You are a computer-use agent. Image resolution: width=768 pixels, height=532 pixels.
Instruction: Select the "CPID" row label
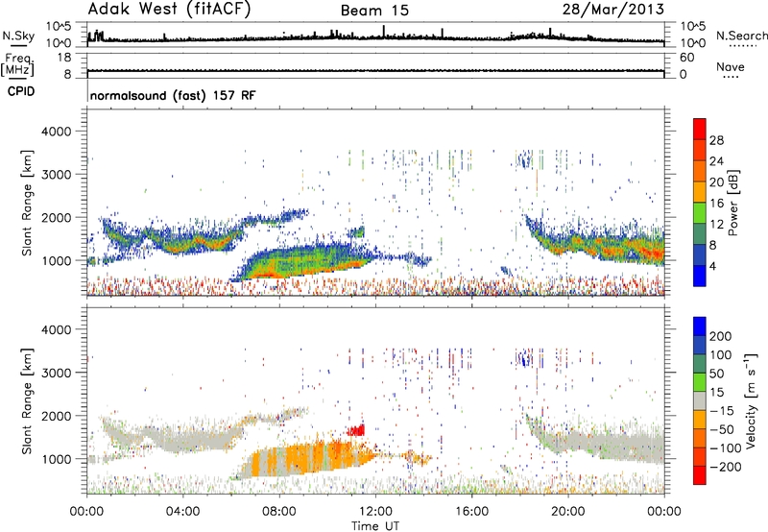(21, 91)
